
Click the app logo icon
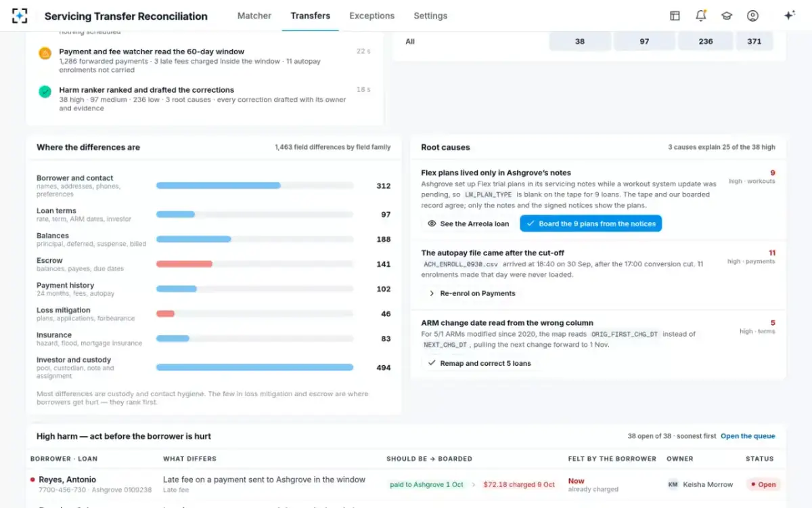(x=20, y=16)
